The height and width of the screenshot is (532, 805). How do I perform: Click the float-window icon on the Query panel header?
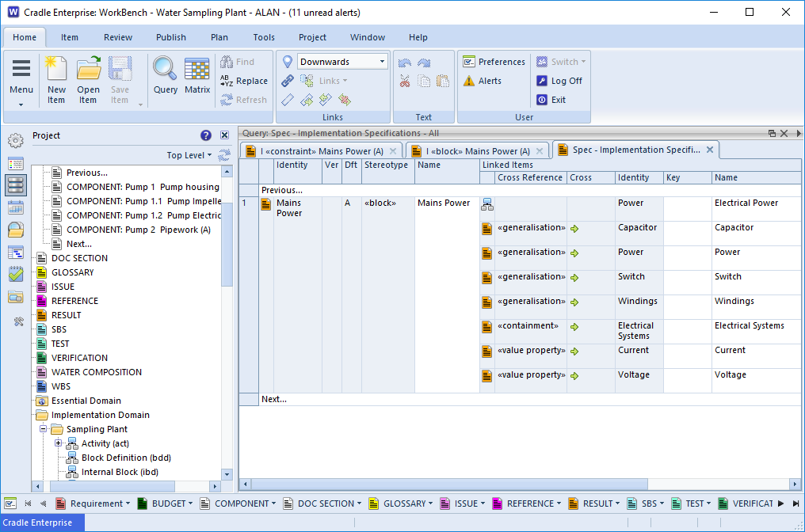click(772, 133)
